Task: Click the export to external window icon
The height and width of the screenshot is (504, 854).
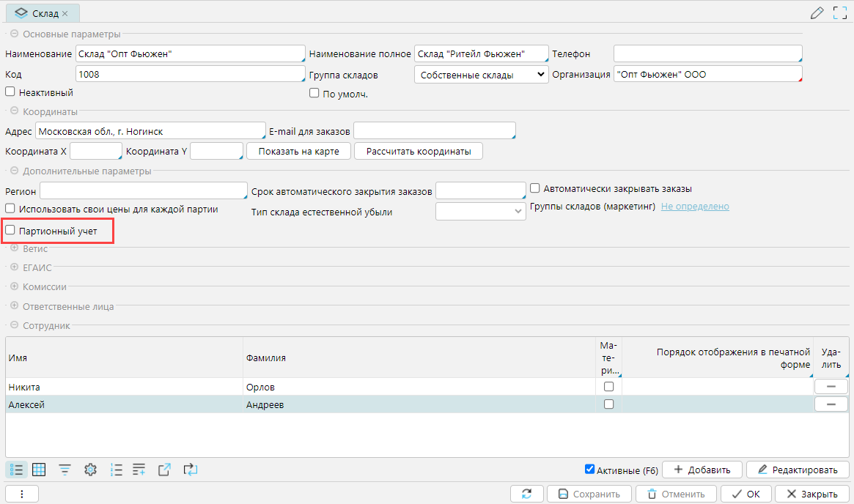Action: click(x=165, y=470)
